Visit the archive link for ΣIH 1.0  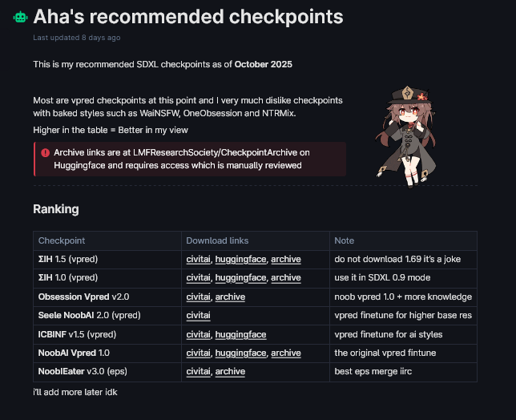click(285, 278)
